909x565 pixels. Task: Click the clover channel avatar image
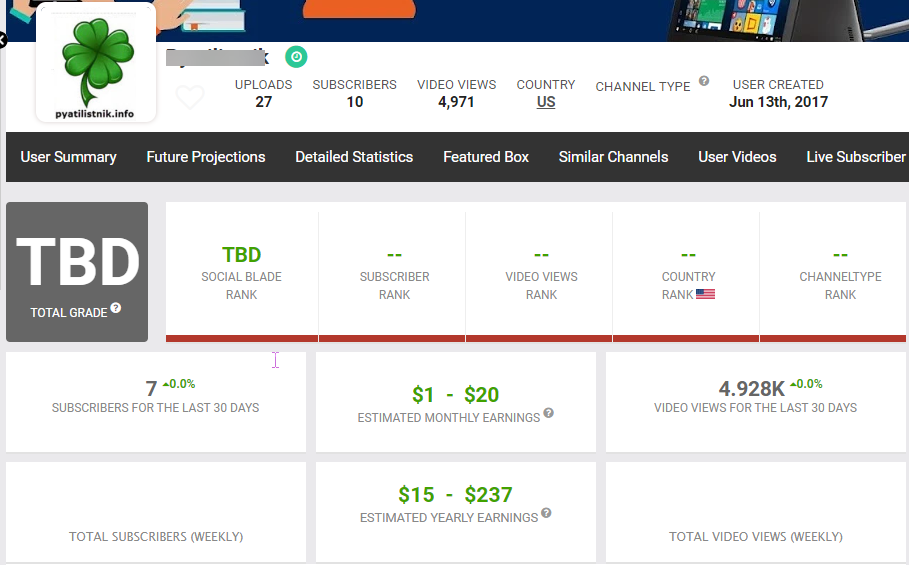(x=96, y=63)
